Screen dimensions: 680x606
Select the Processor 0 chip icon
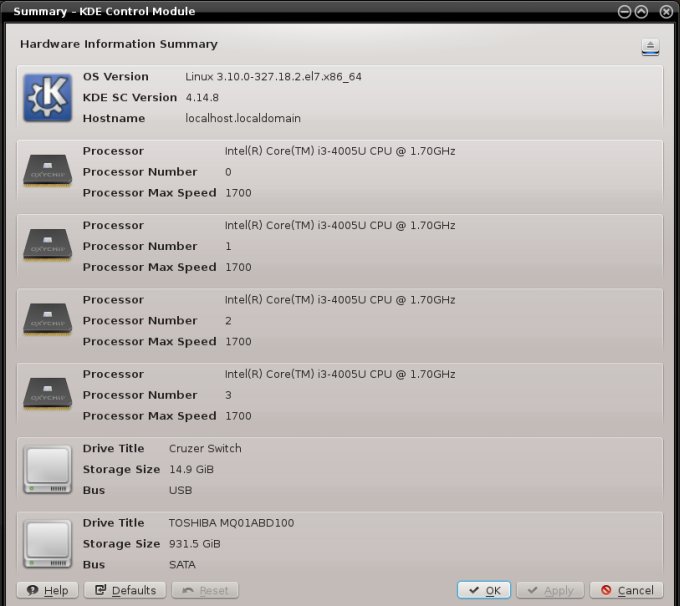[47, 172]
